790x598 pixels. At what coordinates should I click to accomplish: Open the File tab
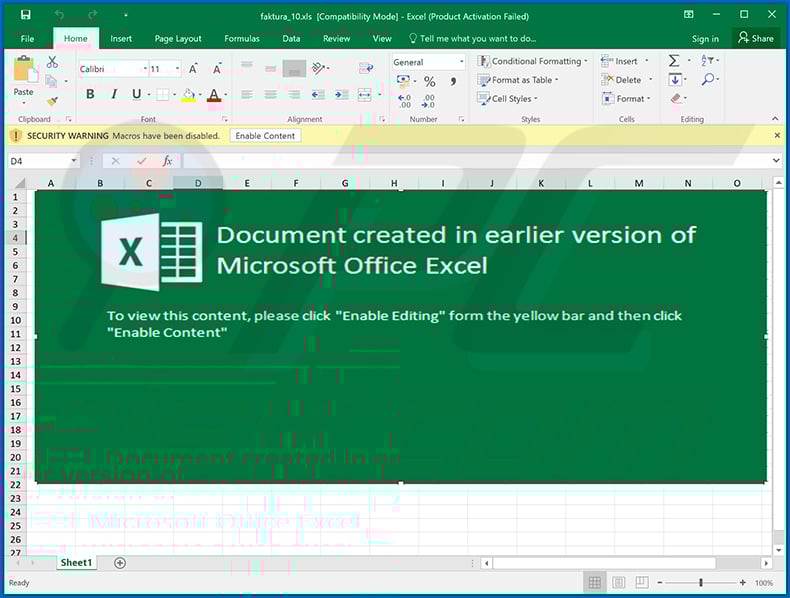click(27, 38)
